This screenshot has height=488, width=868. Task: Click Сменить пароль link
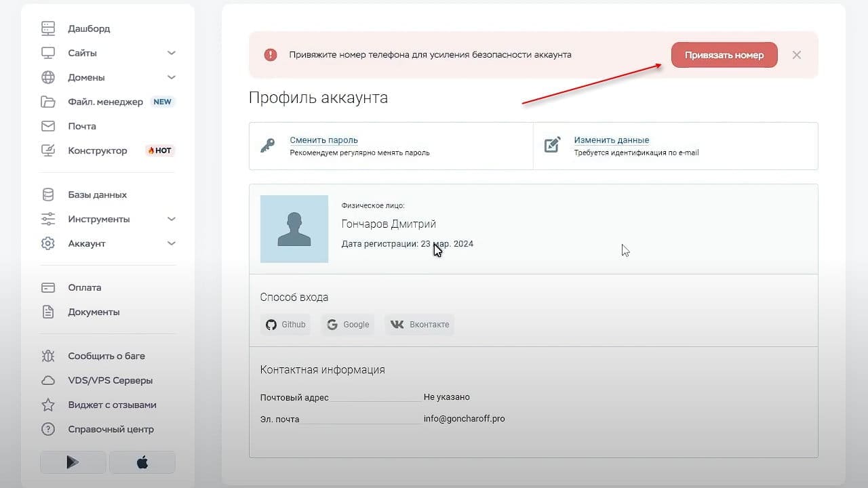coord(323,140)
